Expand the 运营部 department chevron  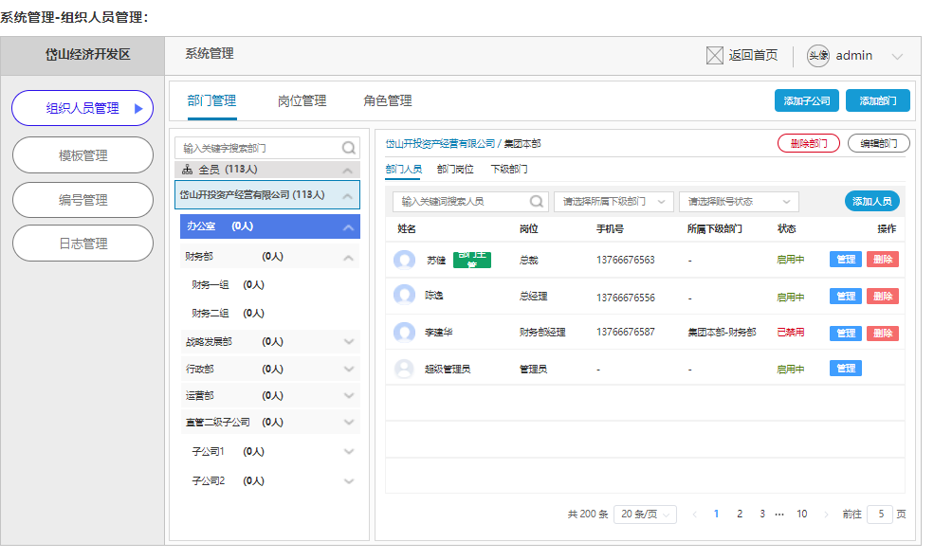click(349, 396)
